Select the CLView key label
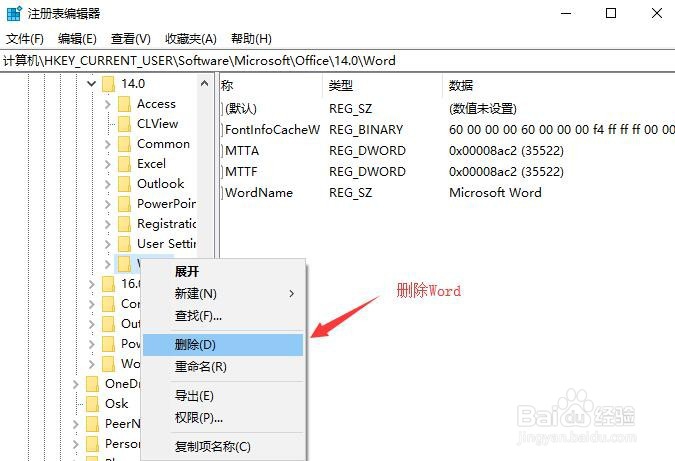 [158, 124]
